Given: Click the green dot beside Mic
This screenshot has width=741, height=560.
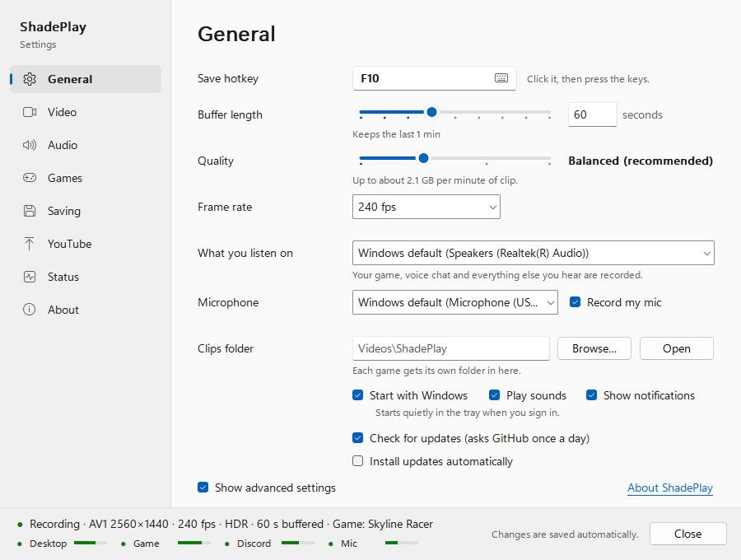Looking at the screenshot, I should [x=331, y=544].
